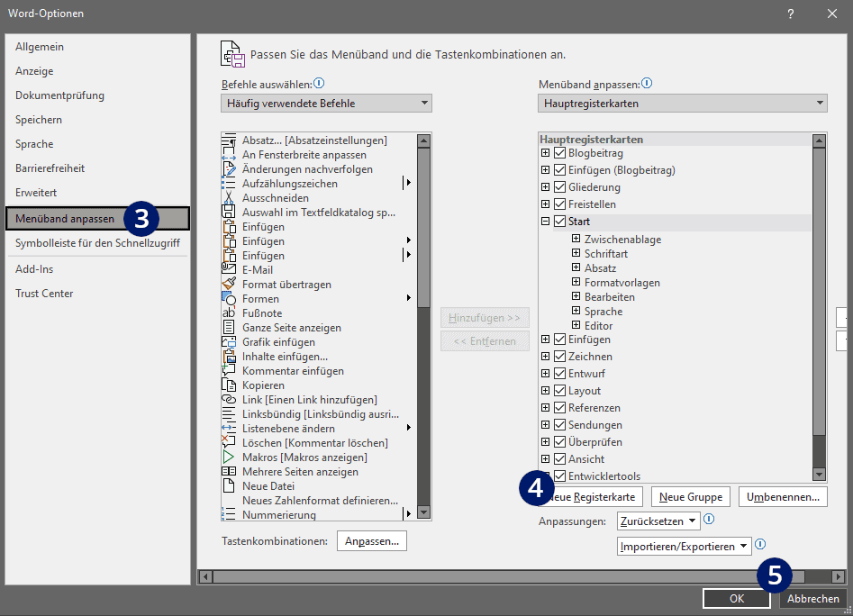Click the Änderungen nachverfolgen icon
853x616 pixels.
[x=229, y=169]
